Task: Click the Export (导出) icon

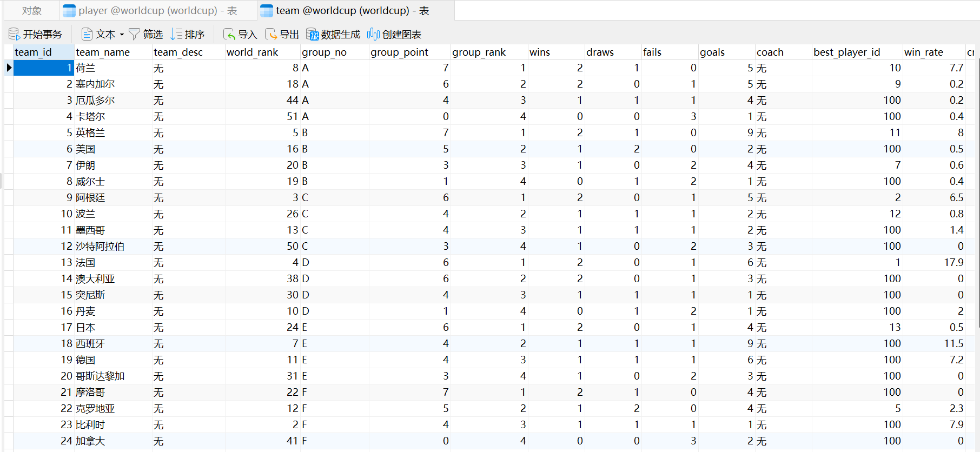Action: click(271, 34)
